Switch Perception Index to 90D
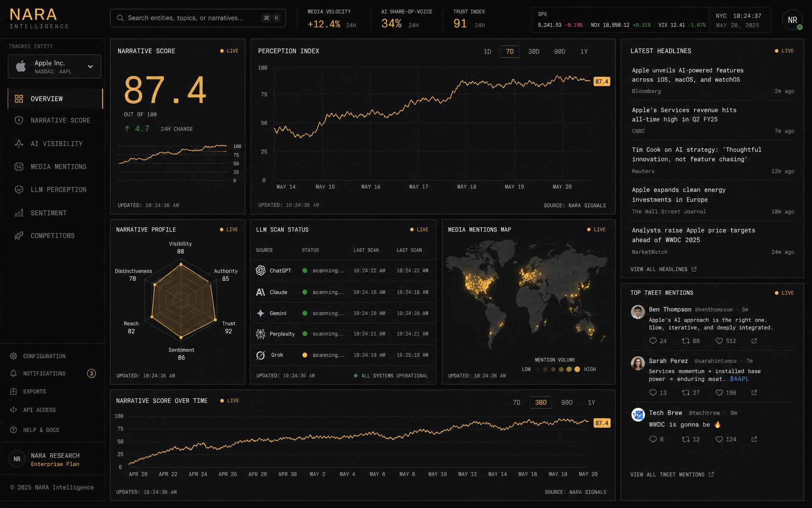 [560, 52]
